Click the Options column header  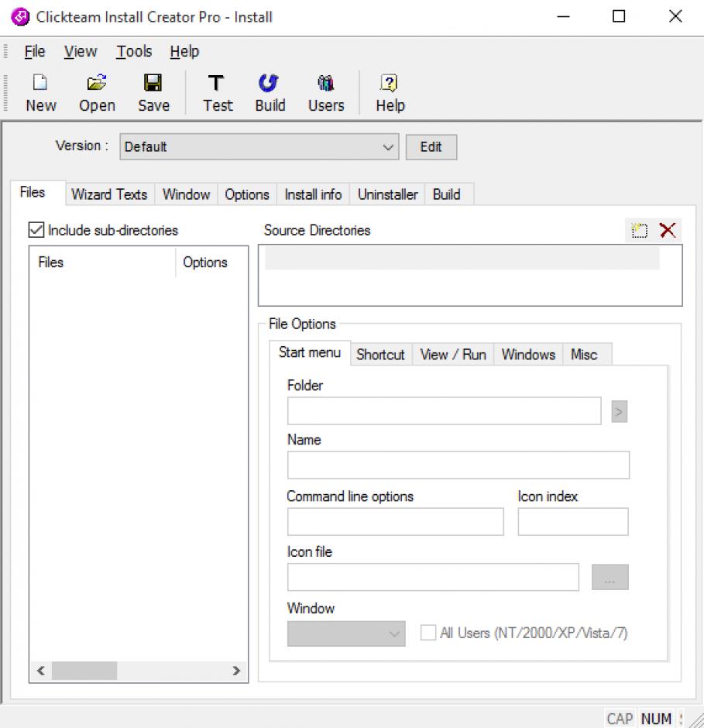pos(211,263)
